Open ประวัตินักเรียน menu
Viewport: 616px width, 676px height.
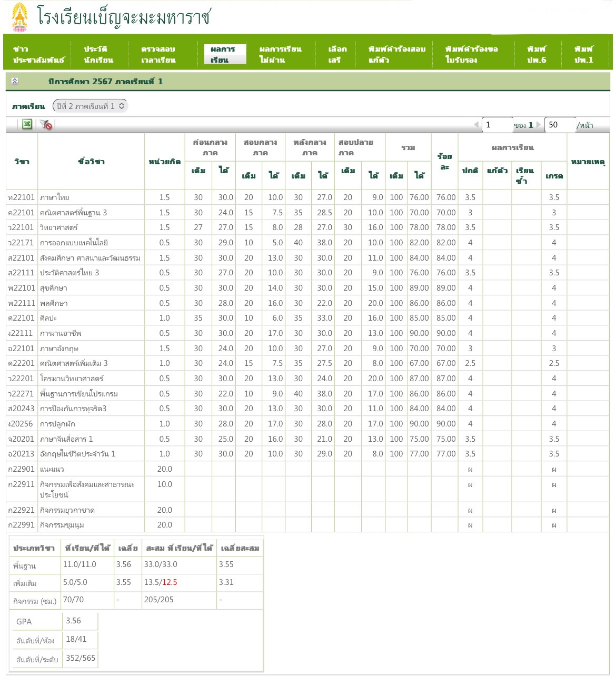click(x=98, y=54)
